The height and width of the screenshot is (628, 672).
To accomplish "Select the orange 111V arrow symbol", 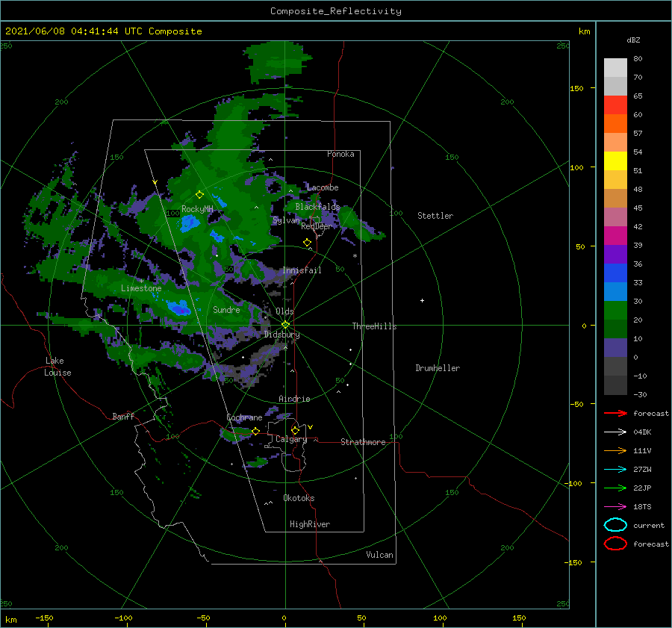I will pos(615,450).
